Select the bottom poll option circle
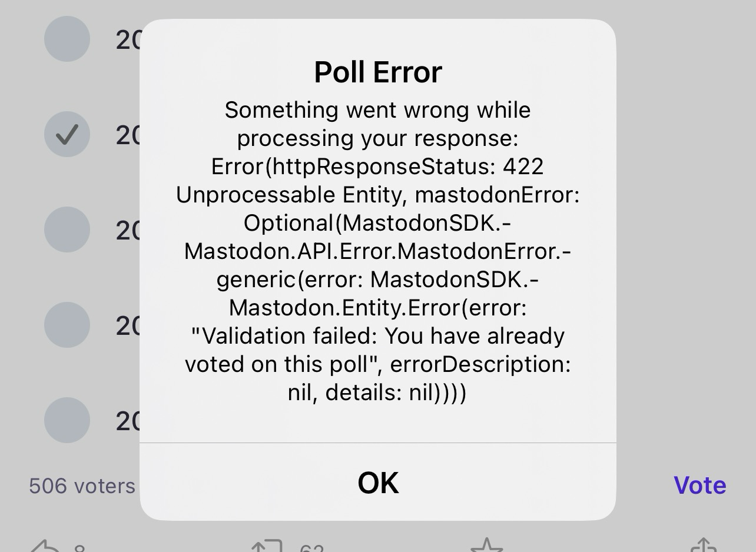This screenshot has height=552, width=756. pyautogui.click(x=67, y=420)
